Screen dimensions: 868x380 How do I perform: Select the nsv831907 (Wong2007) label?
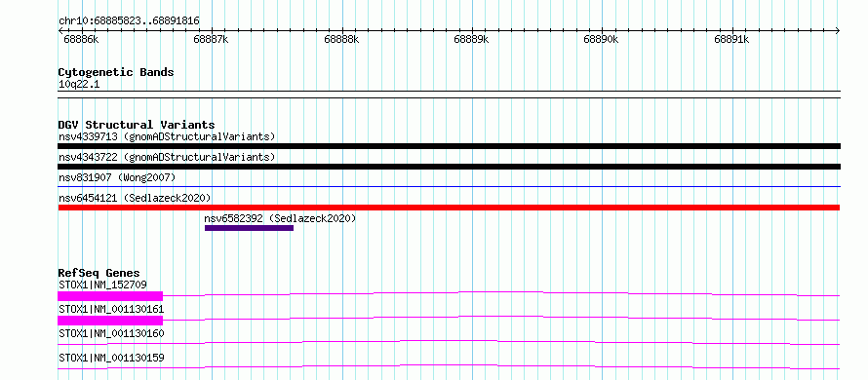point(117,177)
